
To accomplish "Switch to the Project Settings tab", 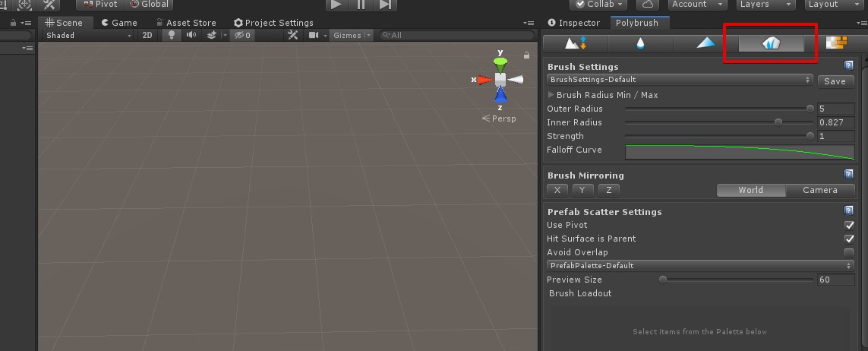I will pyautogui.click(x=273, y=23).
